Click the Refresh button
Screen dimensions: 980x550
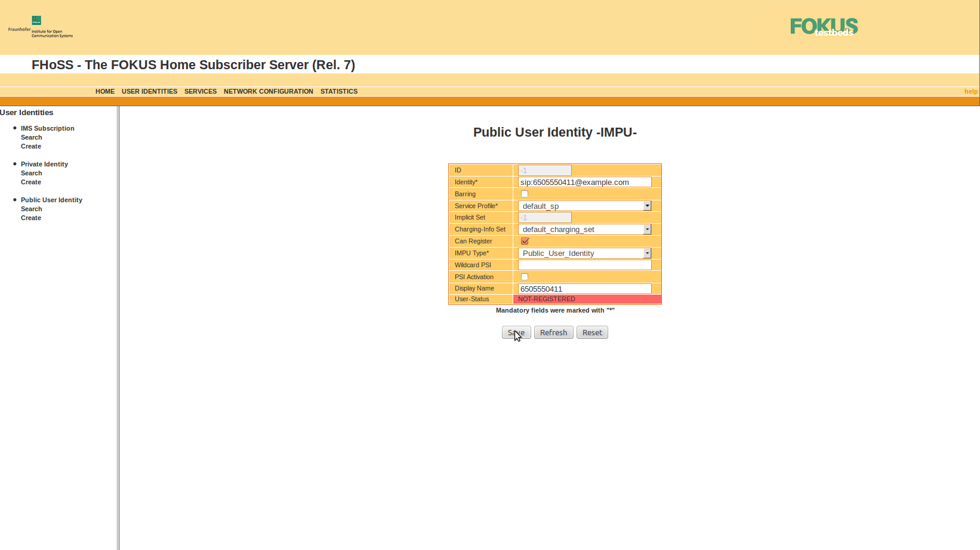coord(553,332)
